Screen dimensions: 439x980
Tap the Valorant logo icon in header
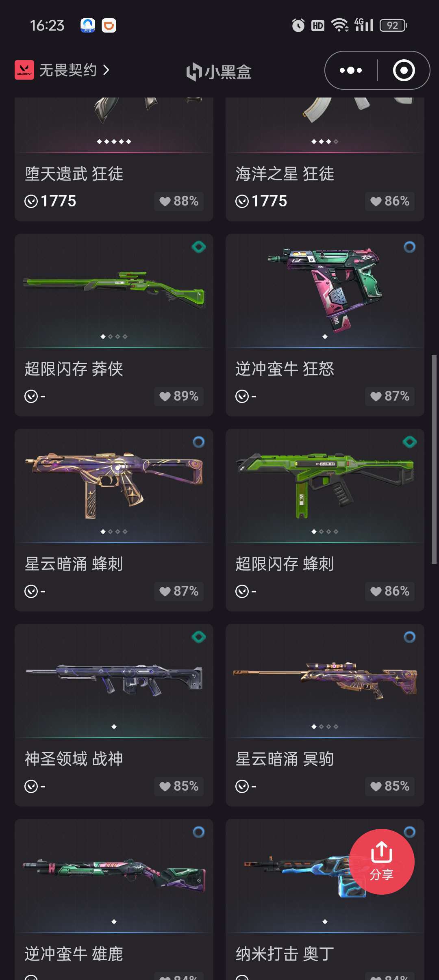(x=24, y=70)
